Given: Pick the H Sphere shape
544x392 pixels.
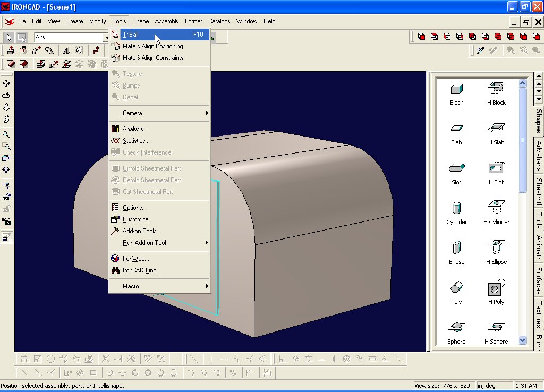Looking at the screenshot, I should (497, 334).
